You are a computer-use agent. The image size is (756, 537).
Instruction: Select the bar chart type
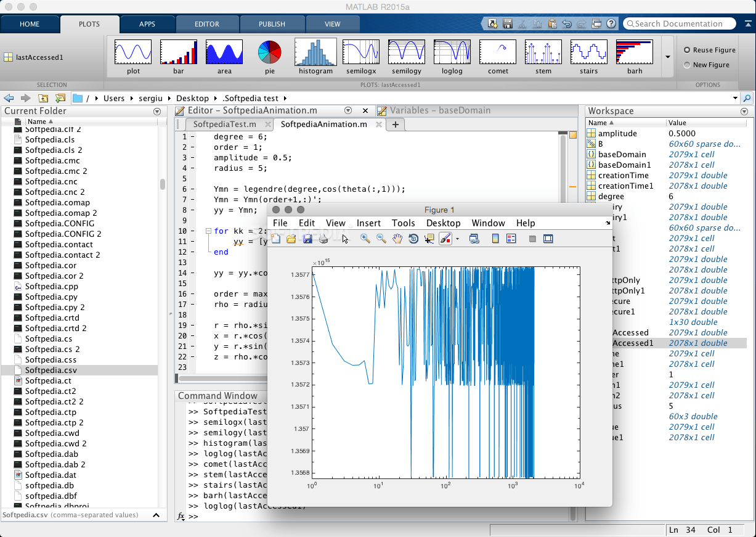(179, 57)
